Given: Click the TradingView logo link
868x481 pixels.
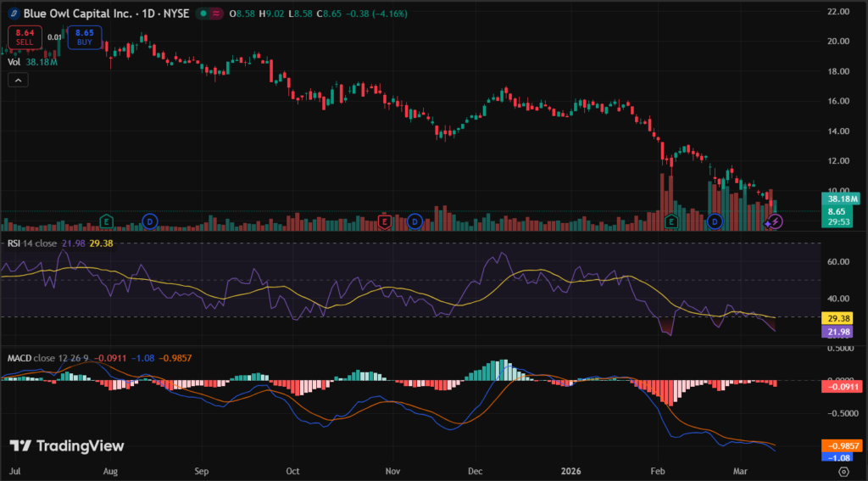Looking at the screenshot, I should 67,446.
